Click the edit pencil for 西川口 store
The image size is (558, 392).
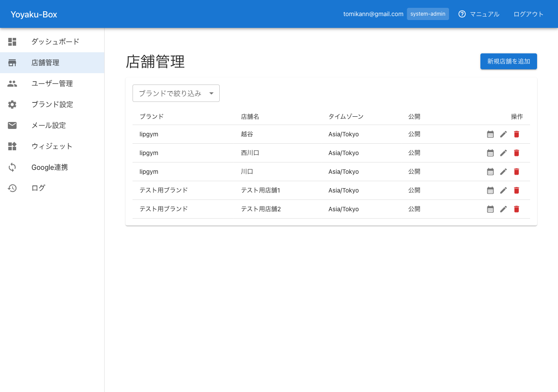click(504, 153)
